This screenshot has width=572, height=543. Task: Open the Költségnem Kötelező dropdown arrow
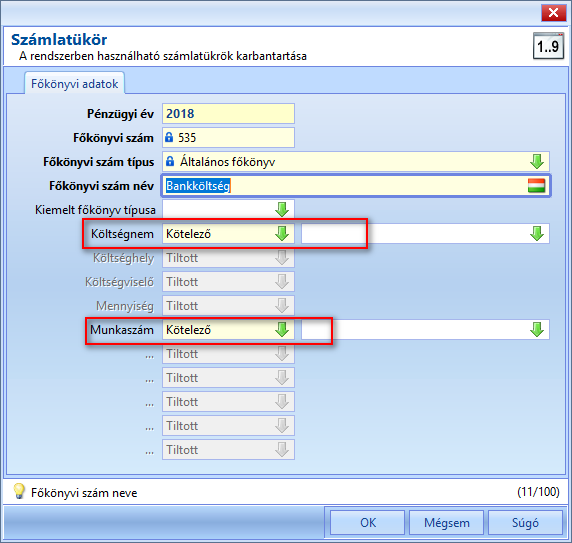(x=282, y=234)
